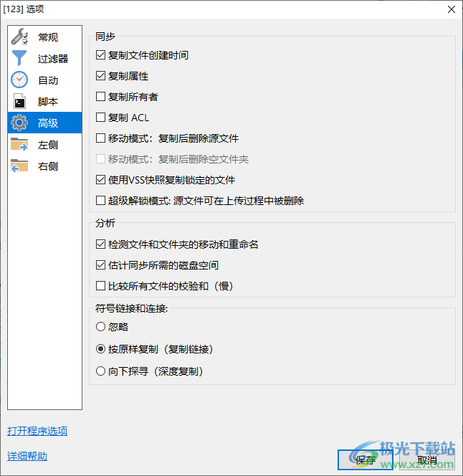Click the folder arrow icon for 左侧
This screenshot has width=463, height=476.
click(19, 144)
